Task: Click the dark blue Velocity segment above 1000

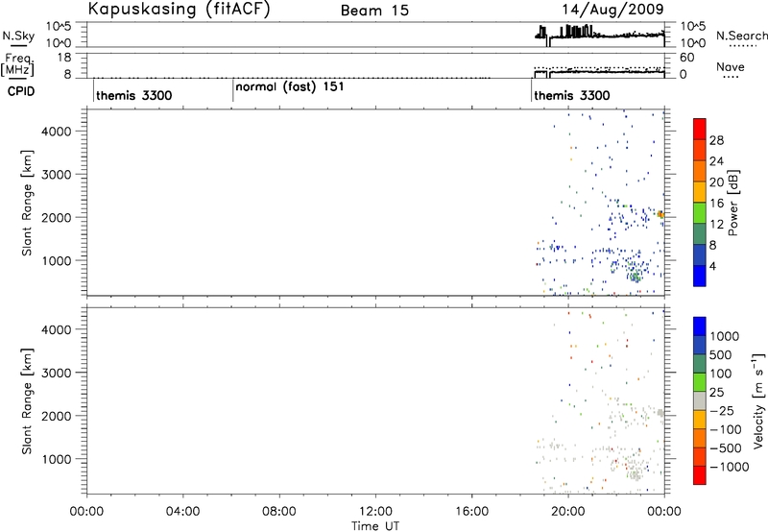Action: pos(700,326)
